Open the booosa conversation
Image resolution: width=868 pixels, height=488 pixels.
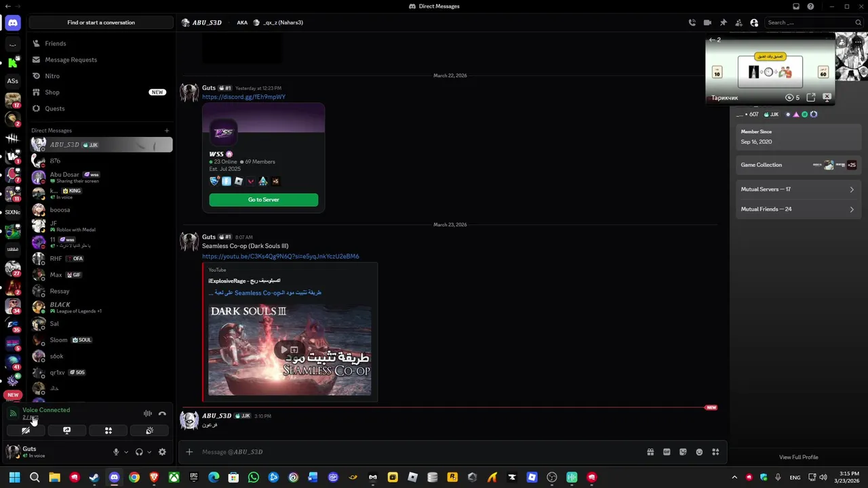pyautogui.click(x=100, y=209)
